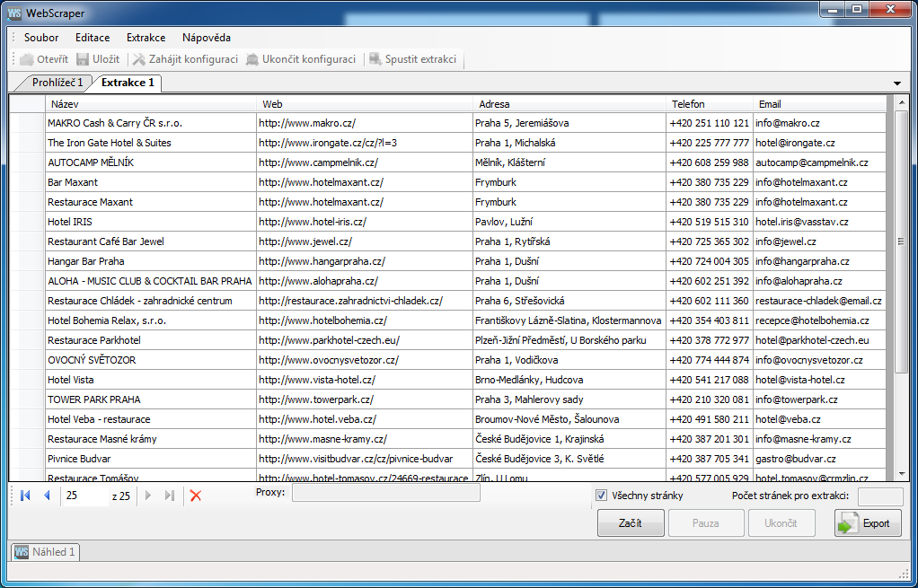Click http://www.parkhotel-czech.eu/ web cell

364,340
